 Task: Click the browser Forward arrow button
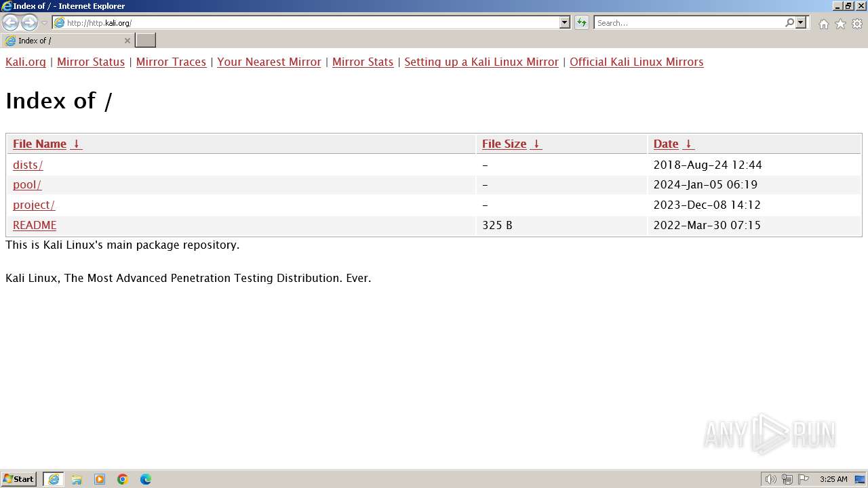[x=29, y=23]
